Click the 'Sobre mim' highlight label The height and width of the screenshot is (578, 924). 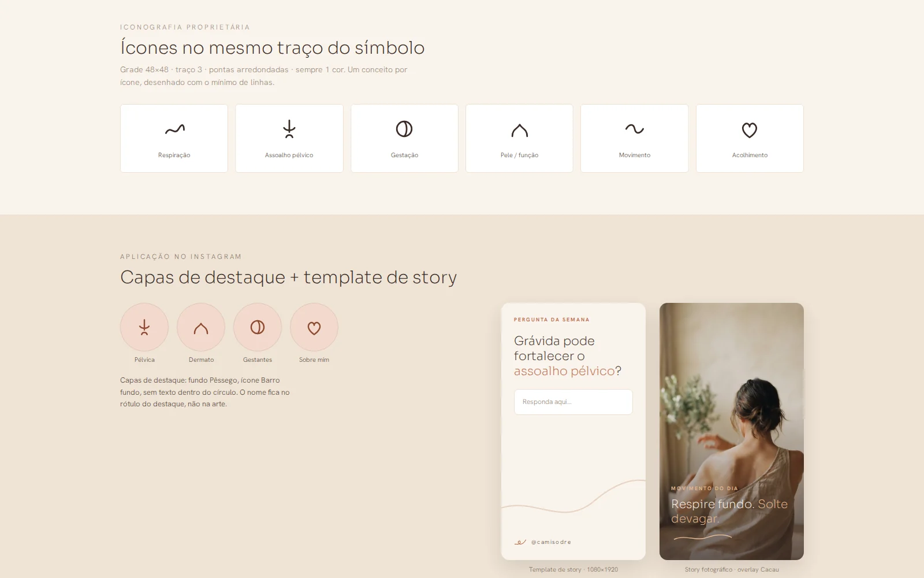pyautogui.click(x=314, y=360)
